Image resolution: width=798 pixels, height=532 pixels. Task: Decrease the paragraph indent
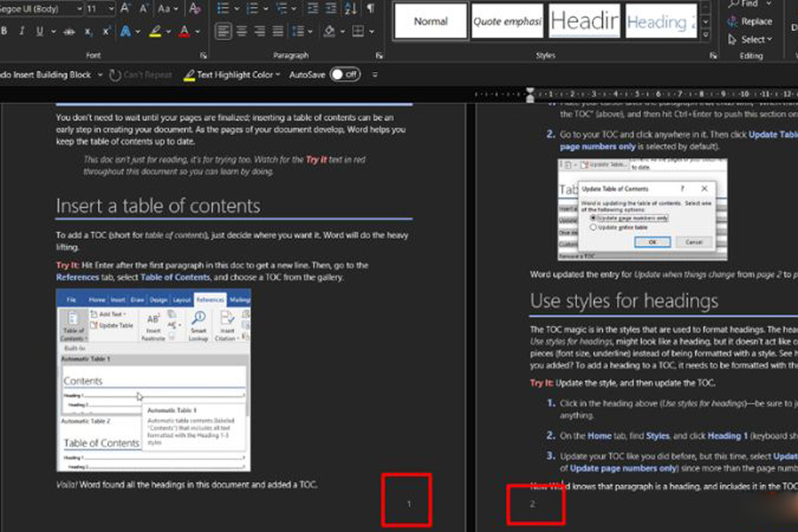(313, 9)
